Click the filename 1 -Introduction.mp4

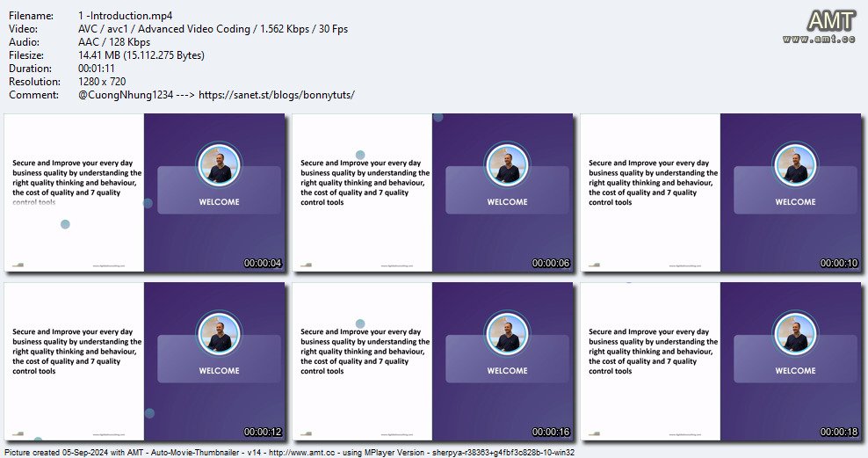coord(125,16)
